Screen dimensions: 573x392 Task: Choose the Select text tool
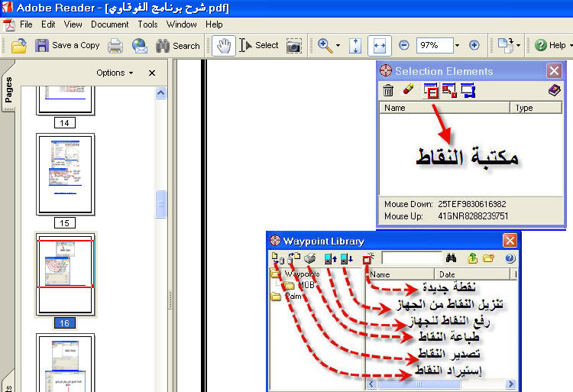tap(259, 45)
